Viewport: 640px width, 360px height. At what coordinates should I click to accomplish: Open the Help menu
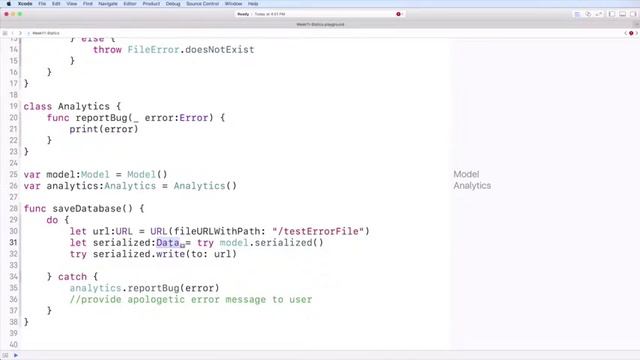pyautogui.click(x=253, y=4)
